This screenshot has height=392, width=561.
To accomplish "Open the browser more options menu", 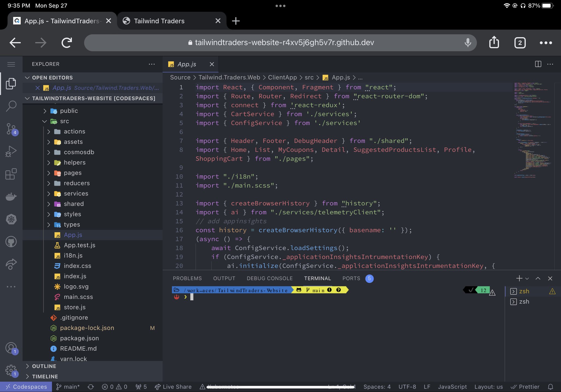I will point(546,43).
